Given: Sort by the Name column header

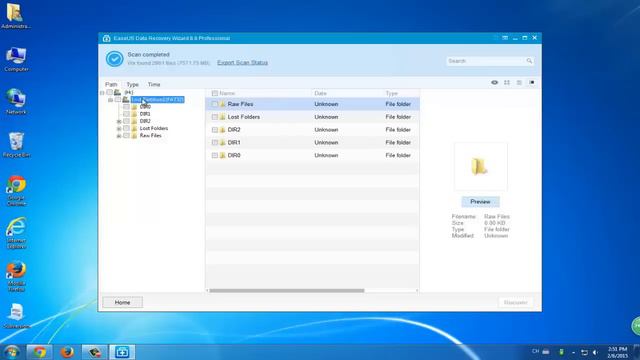Looking at the screenshot, I should pyautogui.click(x=227, y=93).
